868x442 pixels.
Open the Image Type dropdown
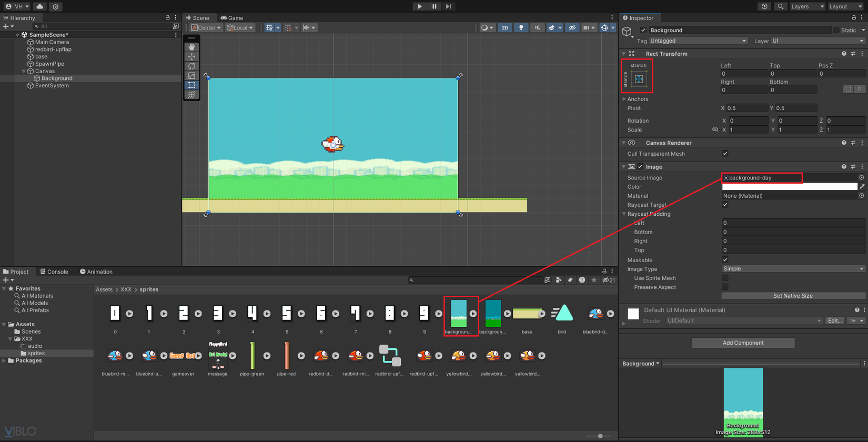(793, 269)
